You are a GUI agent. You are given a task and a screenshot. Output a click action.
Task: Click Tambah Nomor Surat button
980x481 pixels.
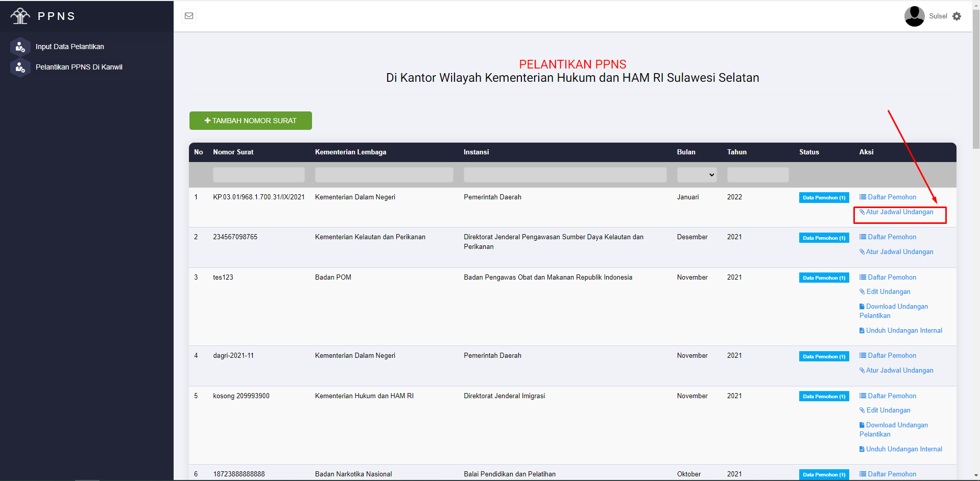click(251, 121)
